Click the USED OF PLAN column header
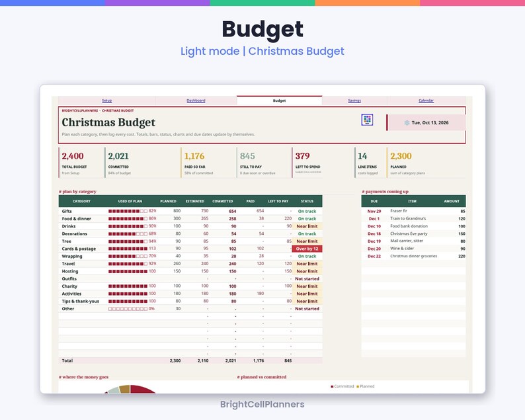Screen dimensions: 525x420 (130, 201)
